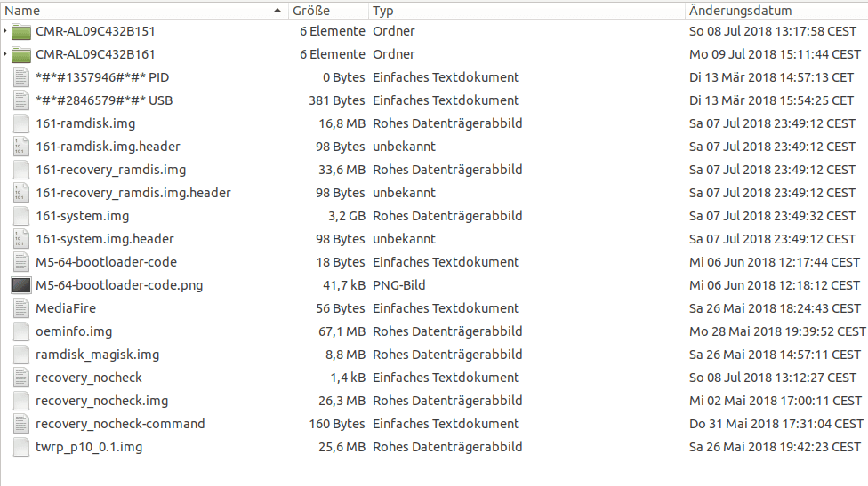868x486 pixels.
Task: Click the binary icon of 161-recovery_ramdis.img.header
Action: pyautogui.click(x=21, y=193)
